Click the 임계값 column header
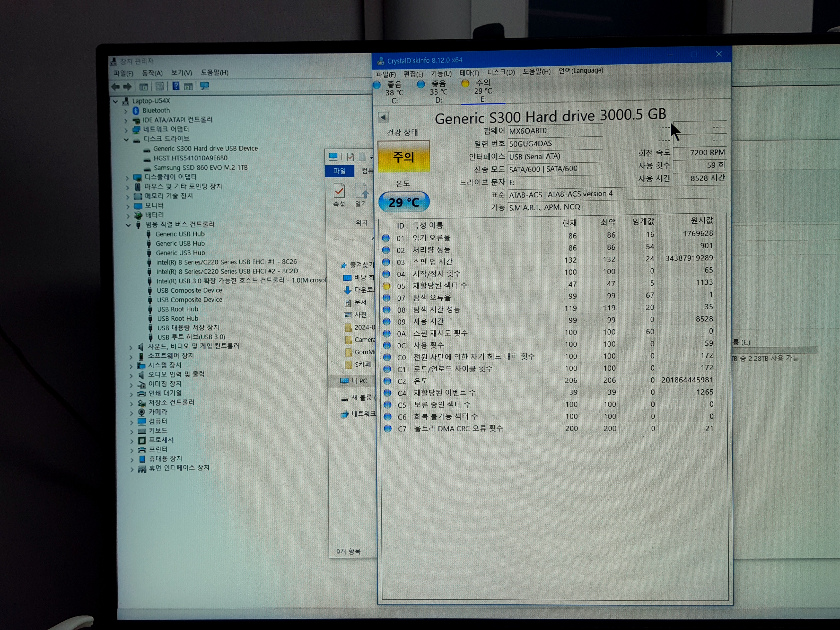 tap(643, 221)
